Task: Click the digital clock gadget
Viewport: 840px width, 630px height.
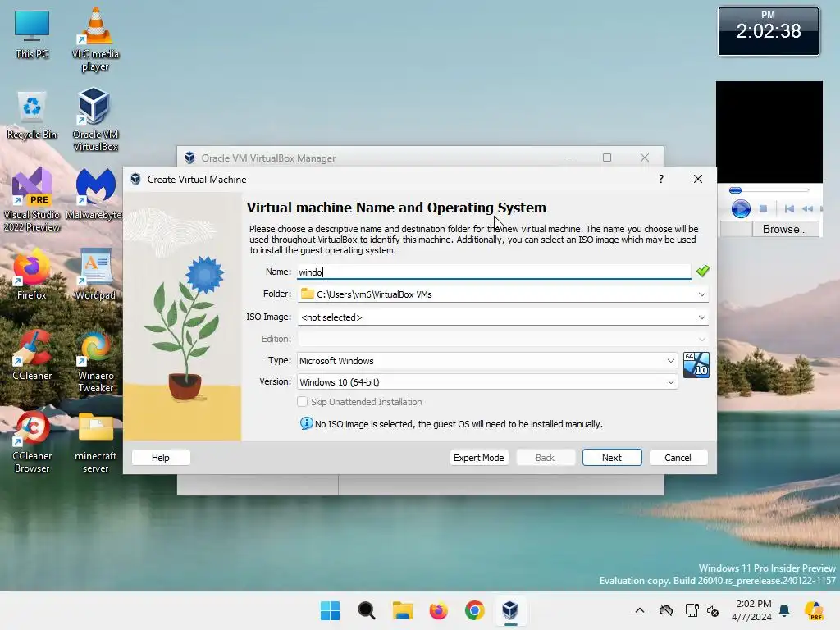Action: (768, 31)
